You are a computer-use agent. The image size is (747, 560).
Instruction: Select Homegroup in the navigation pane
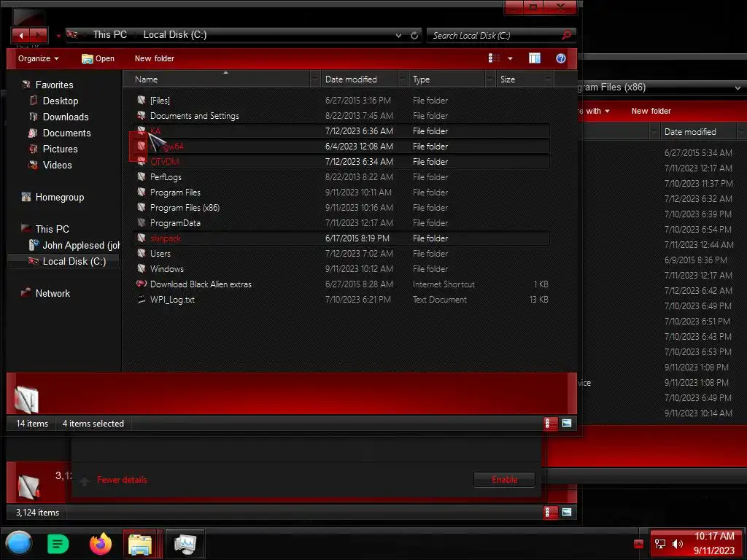point(59,197)
